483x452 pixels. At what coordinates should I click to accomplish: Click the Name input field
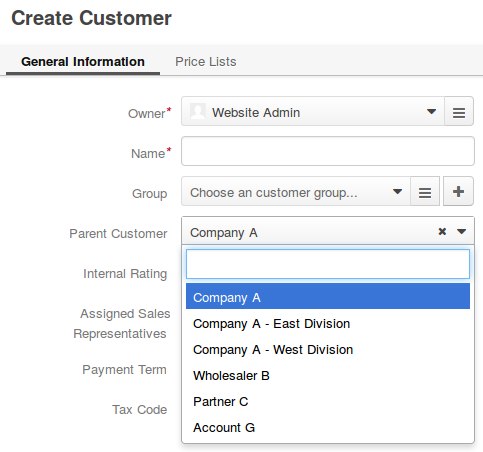click(328, 151)
